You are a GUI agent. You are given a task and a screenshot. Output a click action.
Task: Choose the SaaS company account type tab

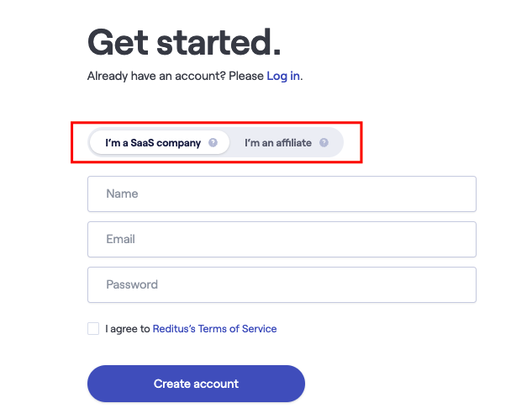160,142
